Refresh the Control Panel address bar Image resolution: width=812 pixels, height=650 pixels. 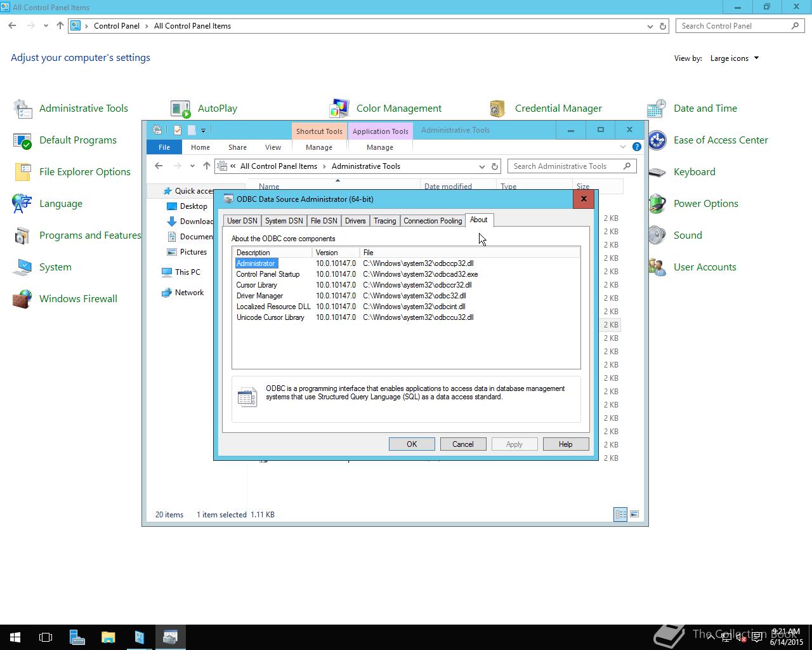663,26
